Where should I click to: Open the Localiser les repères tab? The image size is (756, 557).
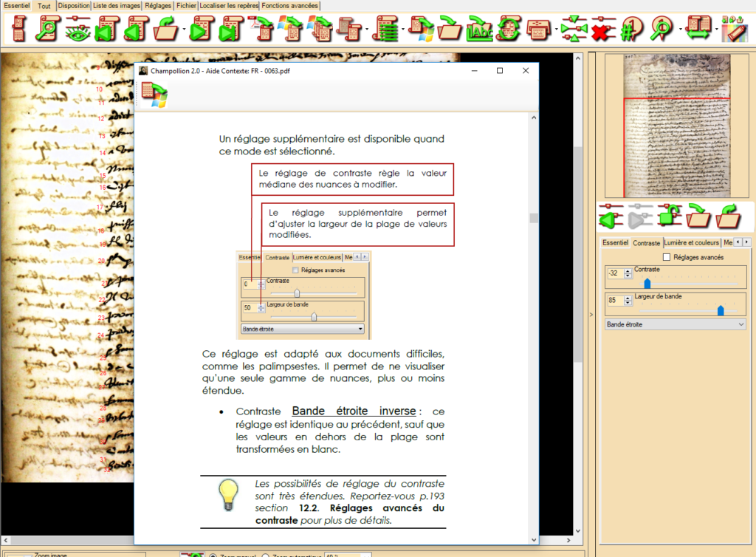229,6
